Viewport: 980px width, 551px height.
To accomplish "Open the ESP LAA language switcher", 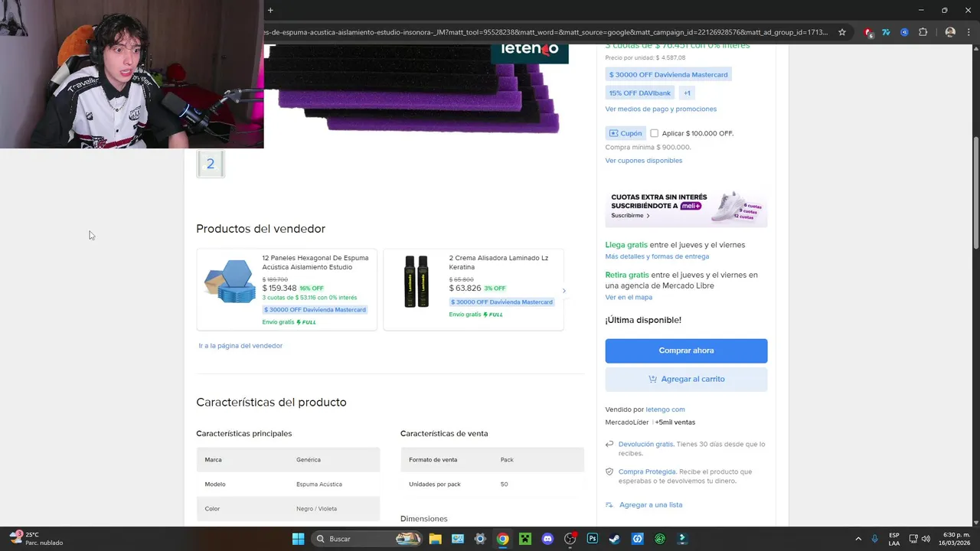I will (894, 539).
